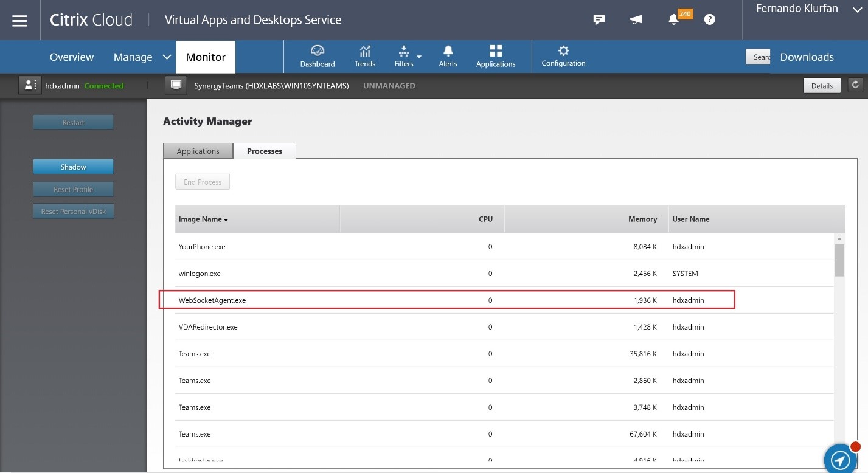
Task: Open the Configuration settings
Action: (x=563, y=57)
